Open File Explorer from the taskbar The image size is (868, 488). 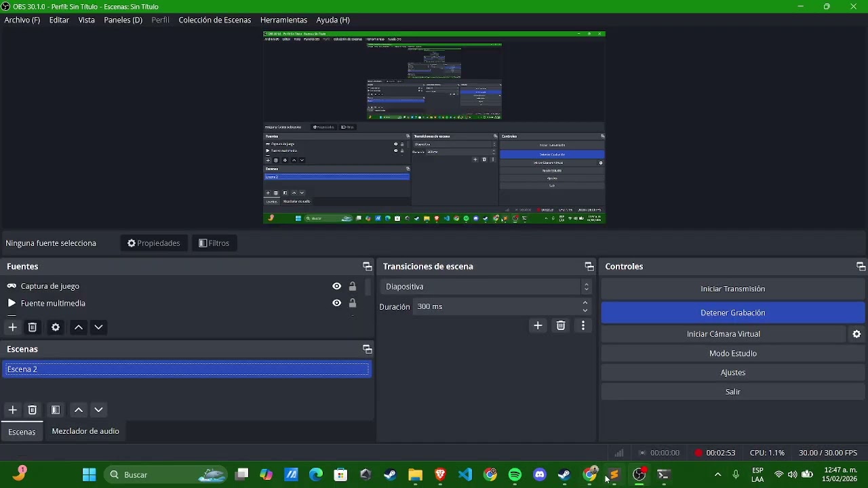[415, 474]
